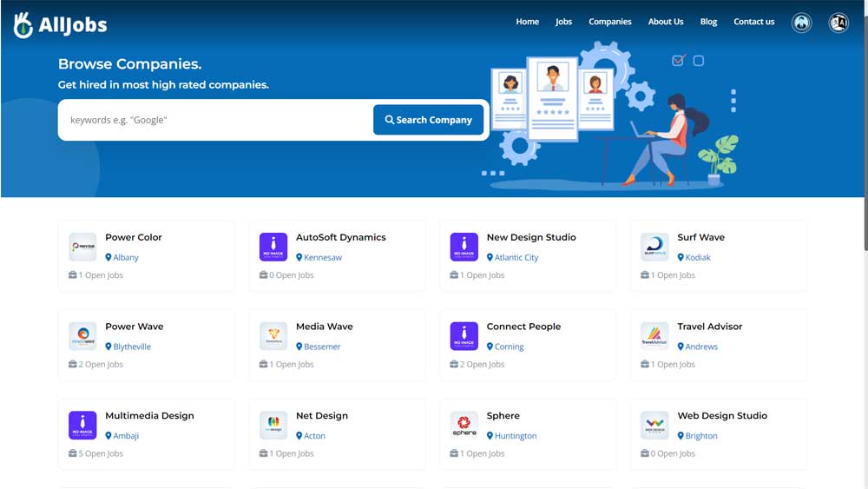Viewport: 868px width, 489px height.
Task: Open the Surf Wave company link
Action: 700,237
